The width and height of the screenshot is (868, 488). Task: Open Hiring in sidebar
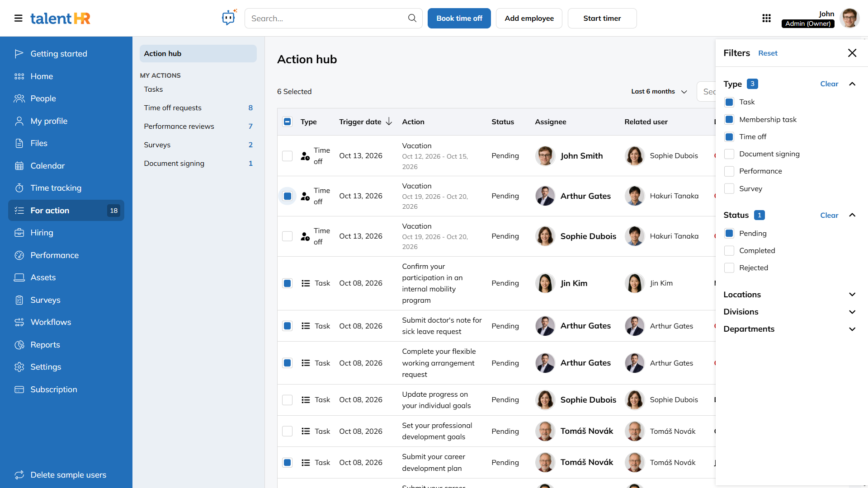point(66,233)
